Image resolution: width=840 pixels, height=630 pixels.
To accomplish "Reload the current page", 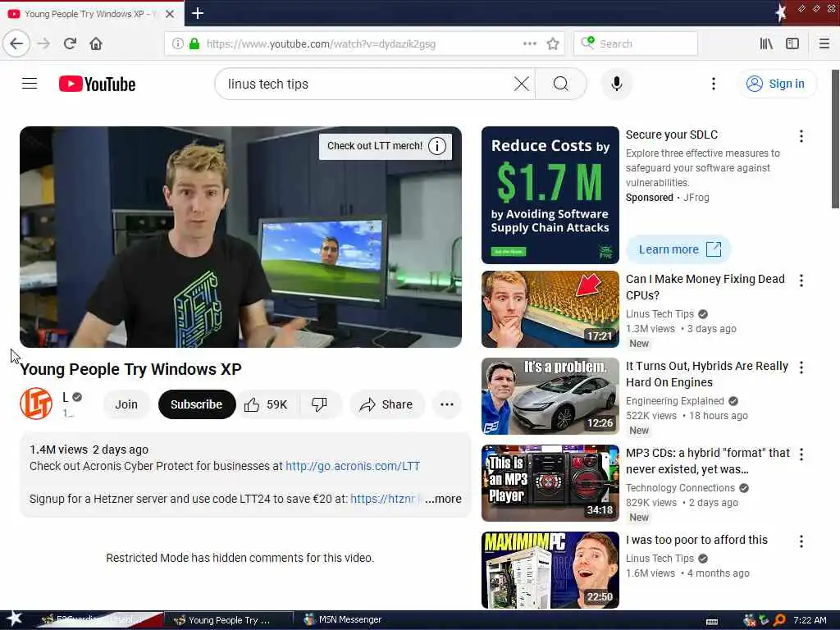I will [x=70, y=44].
